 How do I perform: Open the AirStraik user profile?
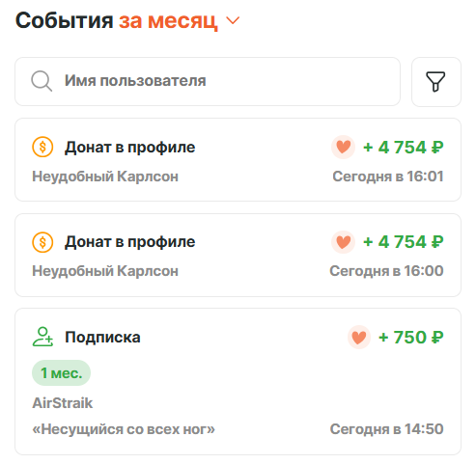point(63,403)
